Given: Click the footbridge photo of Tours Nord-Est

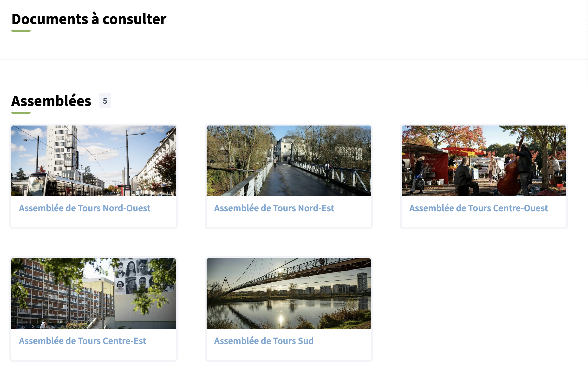Looking at the screenshot, I should [289, 161].
